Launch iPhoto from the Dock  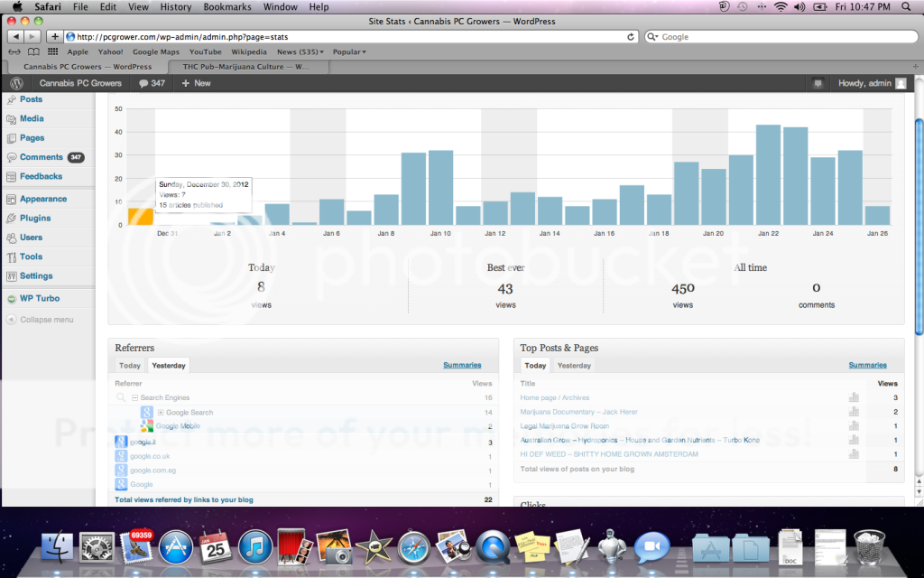tap(334, 546)
